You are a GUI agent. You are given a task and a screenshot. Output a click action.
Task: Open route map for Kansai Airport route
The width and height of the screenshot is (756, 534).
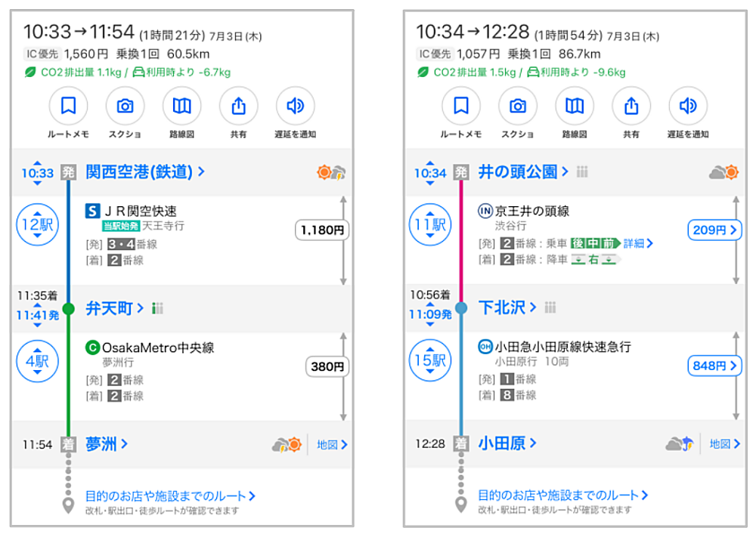tap(181, 106)
